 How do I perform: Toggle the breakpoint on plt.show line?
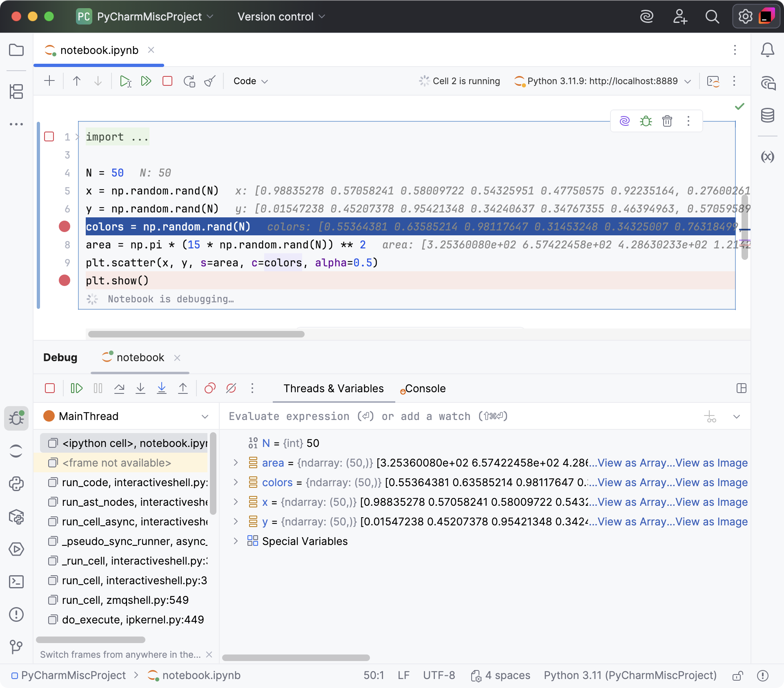[64, 280]
